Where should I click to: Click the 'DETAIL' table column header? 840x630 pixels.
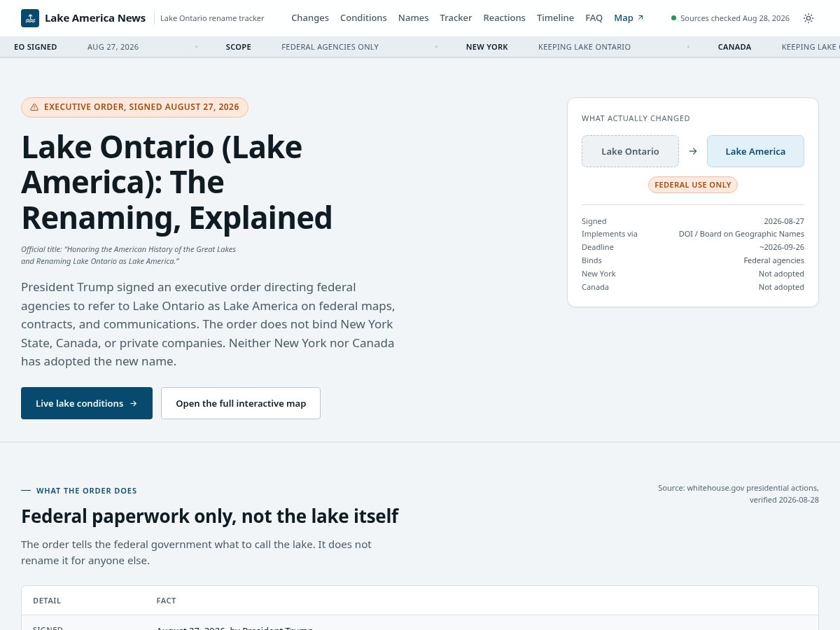click(47, 601)
